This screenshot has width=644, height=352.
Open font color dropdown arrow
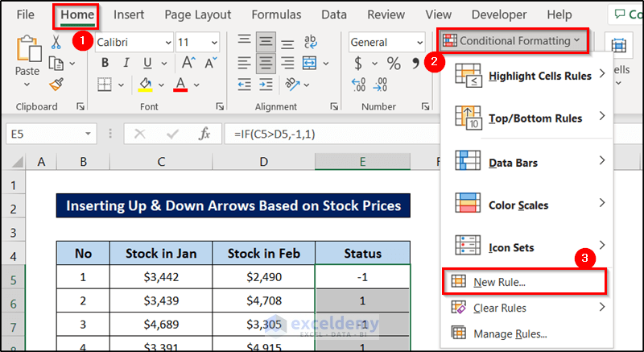pyautogui.click(x=196, y=85)
